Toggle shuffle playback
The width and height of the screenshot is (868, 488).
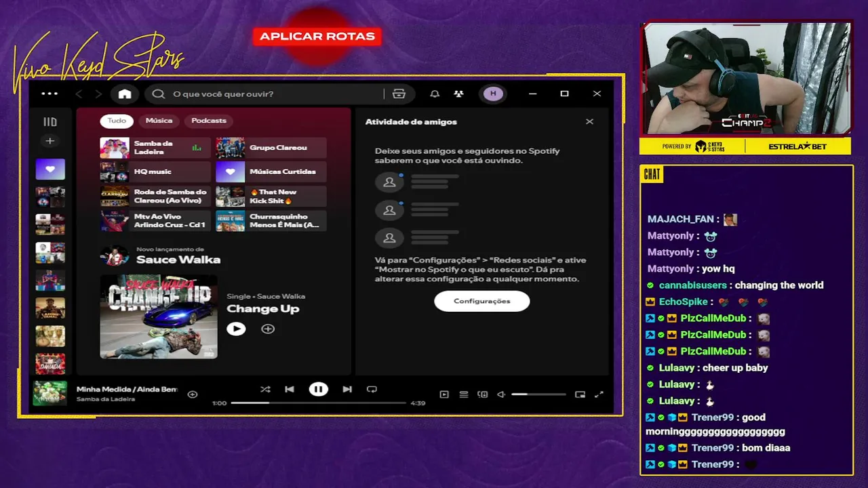click(265, 389)
